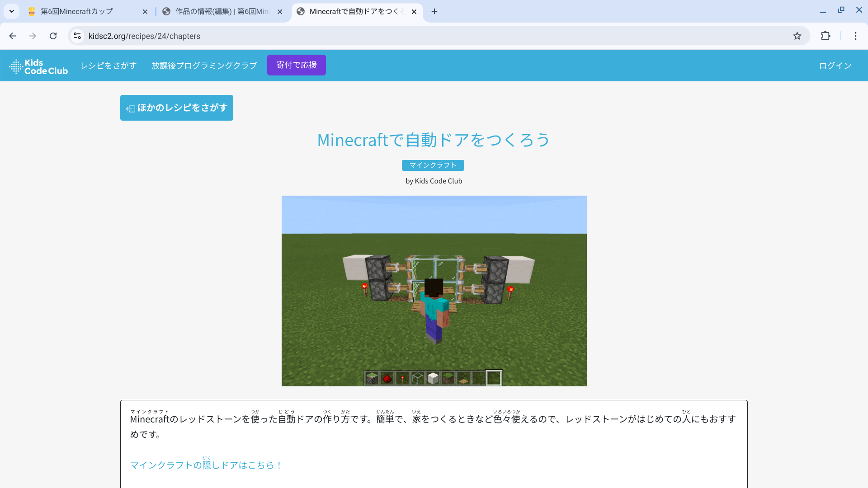Click the Kids Code Club logo

point(38,66)
